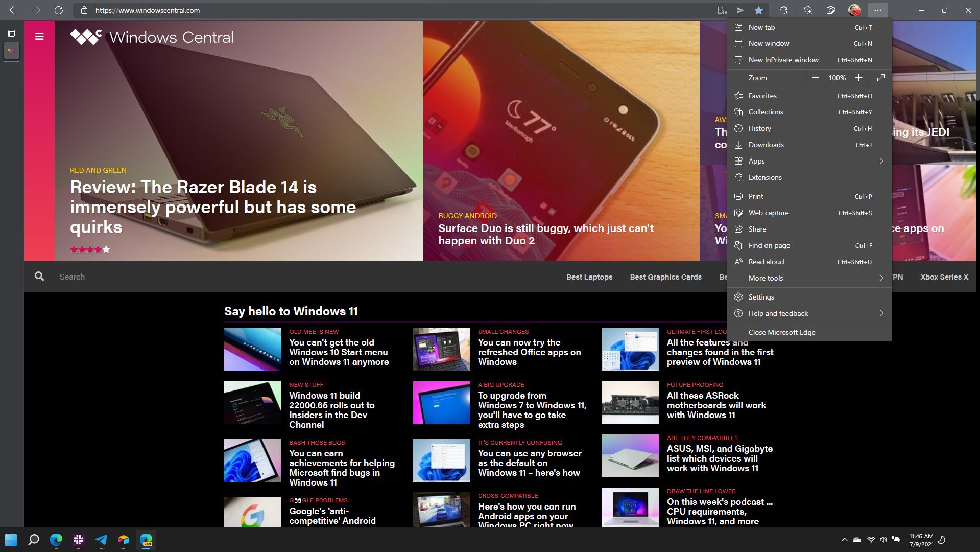Open the Collections toolbar icon
980x552 pixels.
tap(808, 10)
